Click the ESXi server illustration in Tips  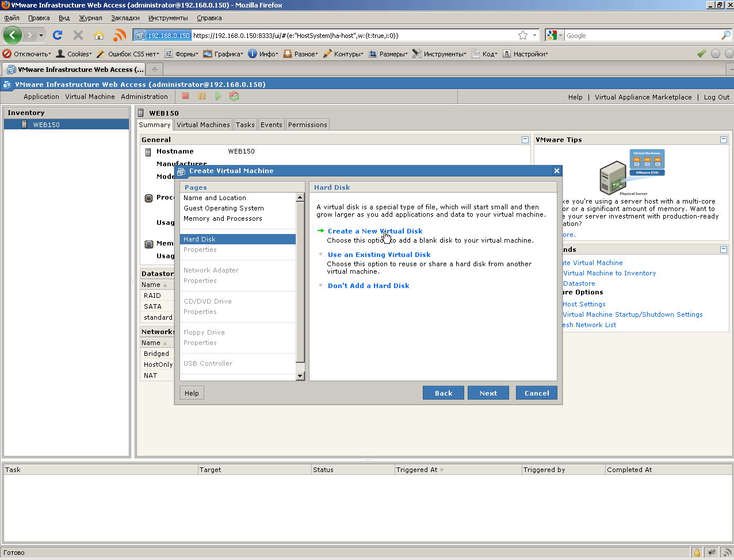pyautogui.click(x=632, y=172)
